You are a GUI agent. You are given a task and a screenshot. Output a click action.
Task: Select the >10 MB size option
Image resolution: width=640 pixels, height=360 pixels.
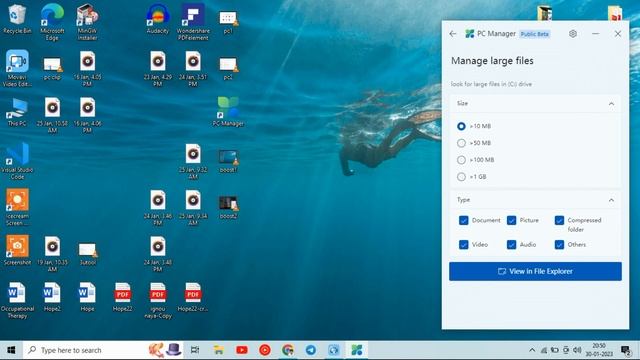pos(461,126)
